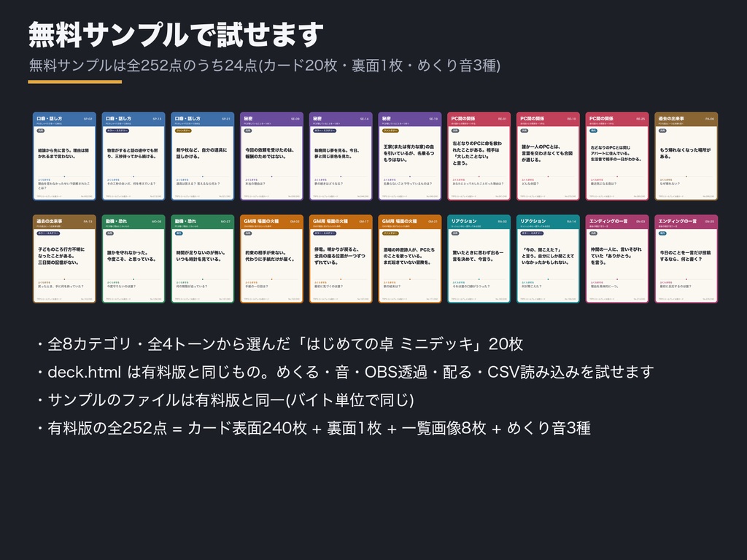Select the 口癖・話し方 card SP-13
747x560 pixels.
tap(133, 156)
